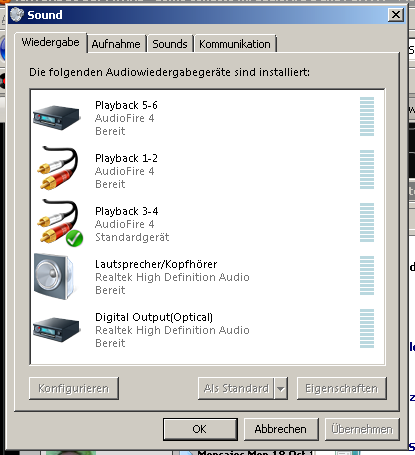Image resolution: width=415 pixels, height=455 pixels.
Task: Click the OK button
Action: click(200, 429)
